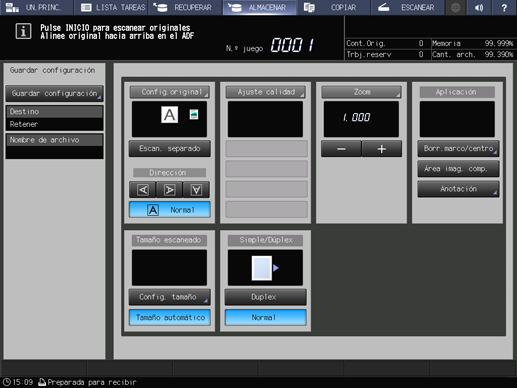Click the globe network icon
The height and width of the screenshot is (388, 517).
coord(455,7)
